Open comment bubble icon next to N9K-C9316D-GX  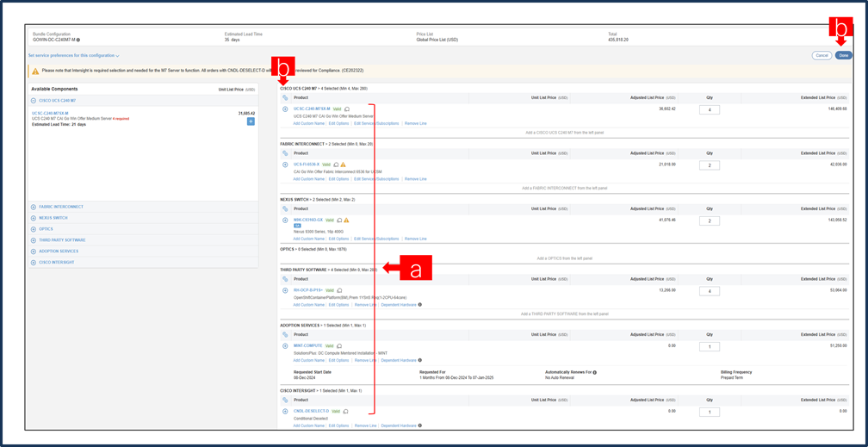(x=340, y=220)
